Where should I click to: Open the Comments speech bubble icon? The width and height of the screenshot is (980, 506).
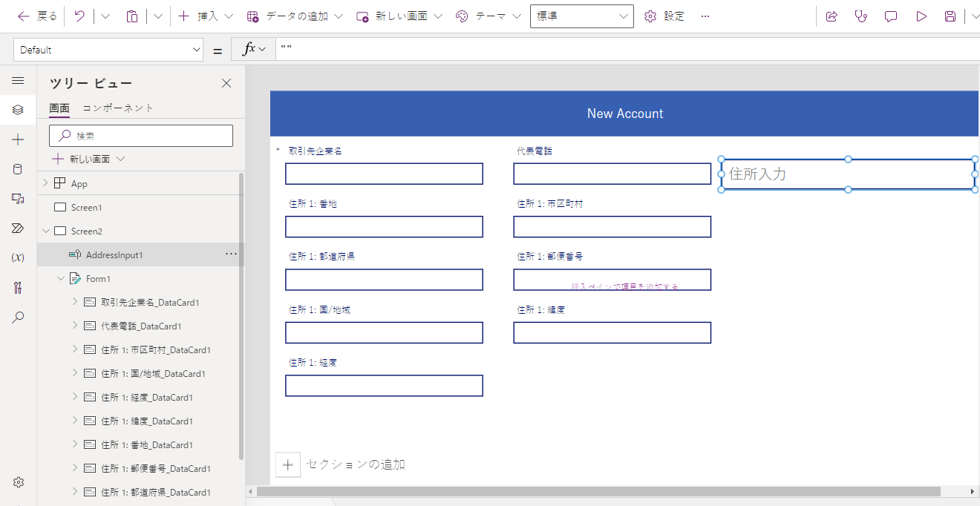click(891, 16)
